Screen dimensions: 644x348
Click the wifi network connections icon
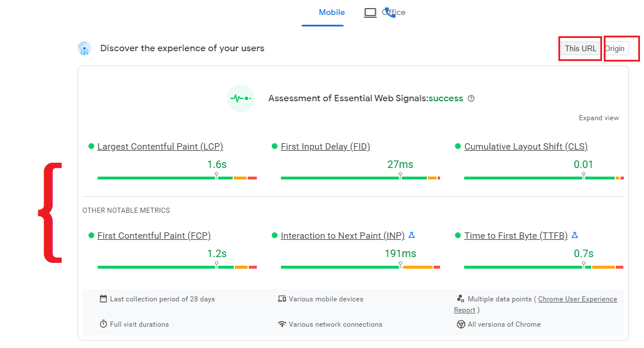click(281, 324)
